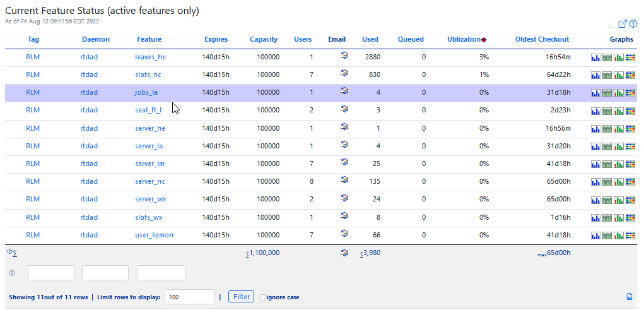Click rtdad daemon link in server_wx row
The height and width of the screenshot is (310, 644).
click(x=89, y=200)
